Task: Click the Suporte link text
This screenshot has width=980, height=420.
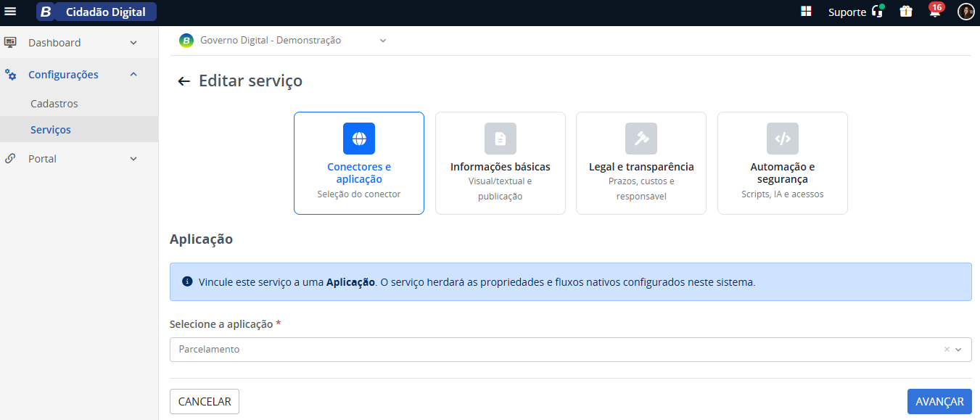Action: click(x=847, y=12)
